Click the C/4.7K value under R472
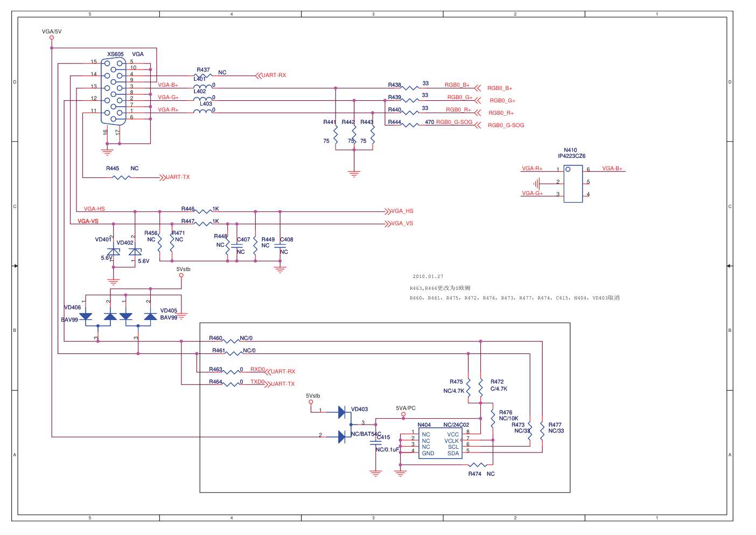This screenshot has width=756, height=535. 499,389
